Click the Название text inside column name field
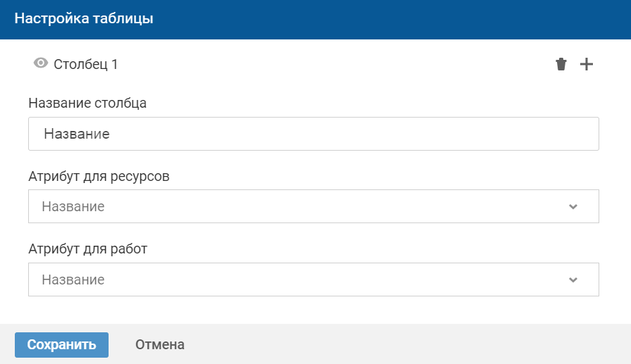 [77, 134]
